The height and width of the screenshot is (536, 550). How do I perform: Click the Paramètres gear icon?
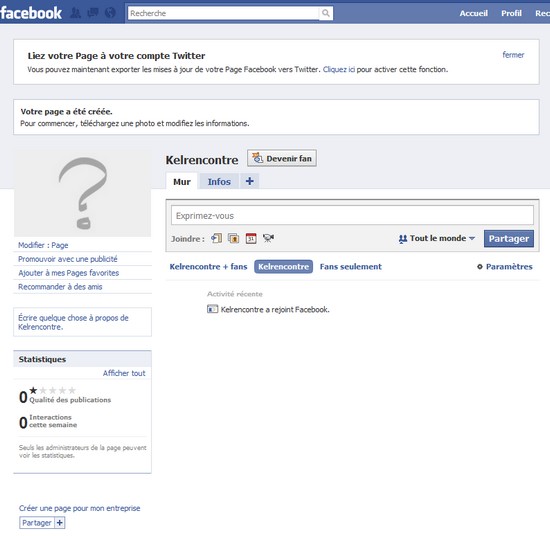click(479, 267)
